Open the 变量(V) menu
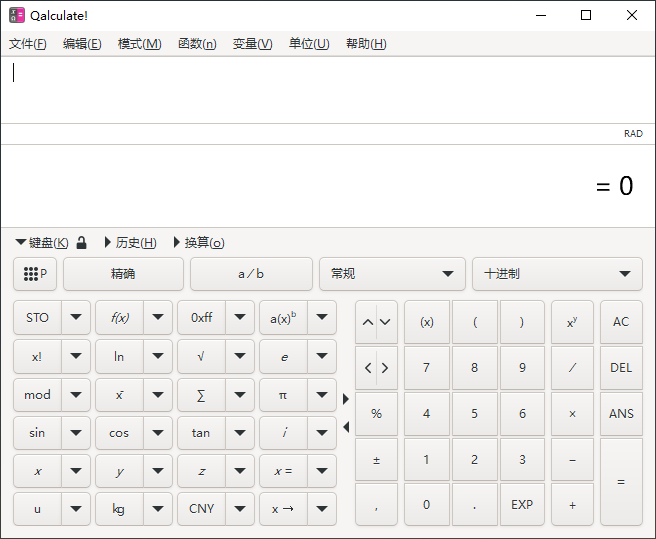Viewport: 656px width, 539px height. pos(252,44)
